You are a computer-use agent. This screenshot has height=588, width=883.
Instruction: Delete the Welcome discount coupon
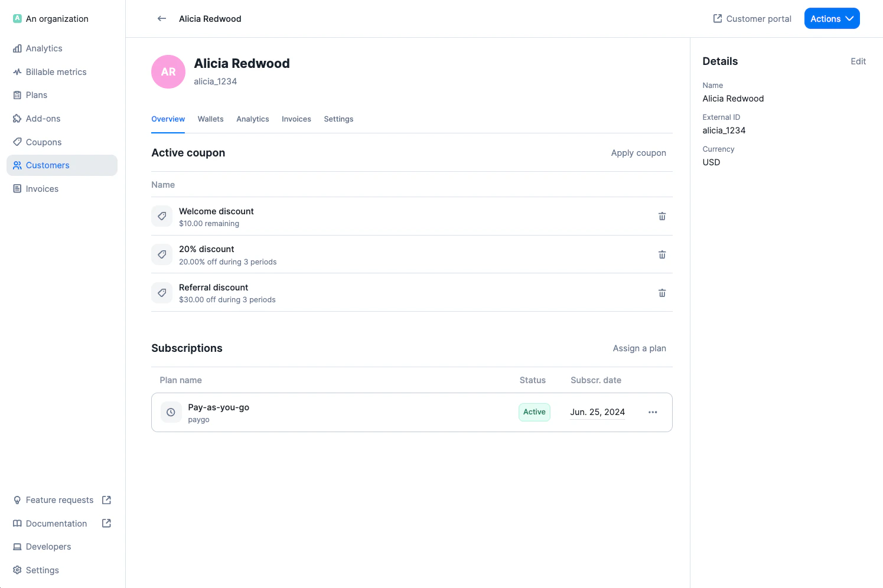pyautogui.click(x=662, y=217)
